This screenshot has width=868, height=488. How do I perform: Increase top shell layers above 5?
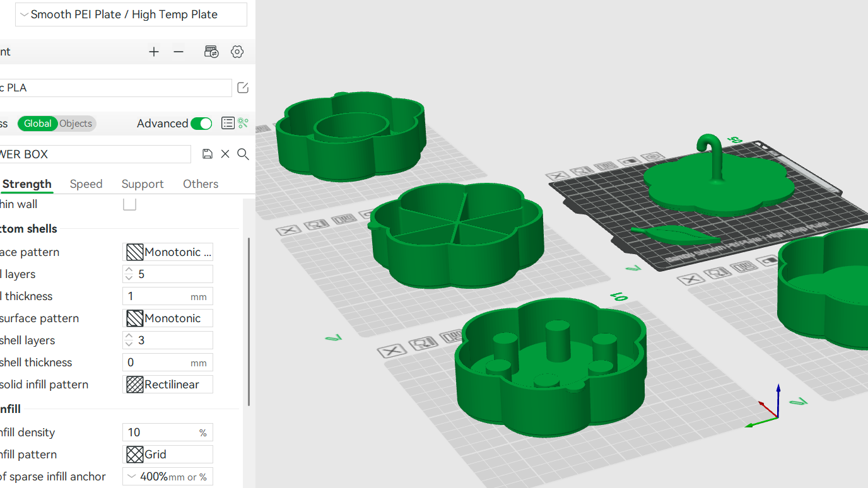[x=129, y=270]
